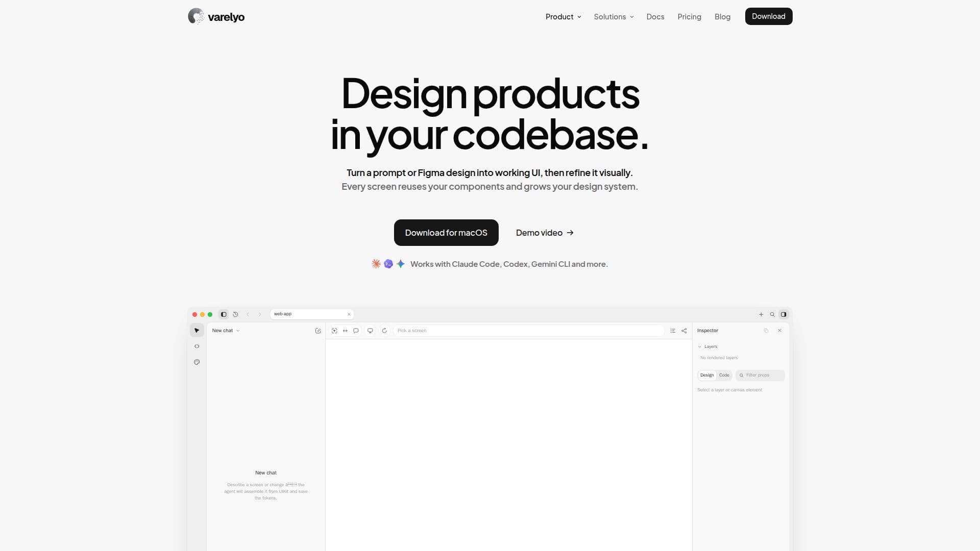Open the code view icon in left rail
Screen dimensions: 980x551
click(x=197, y=346)
